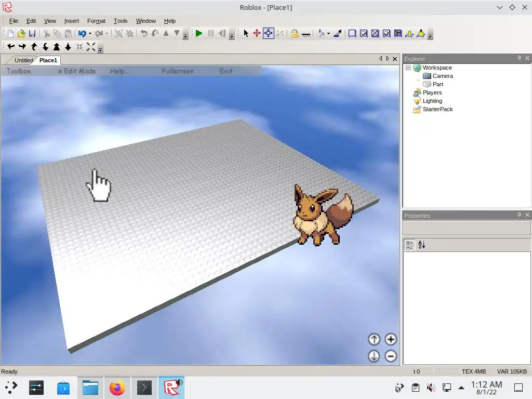Save the place with the floppy icon
The height and width of the screenshot is (399, 532).
[x=32, y=34]
